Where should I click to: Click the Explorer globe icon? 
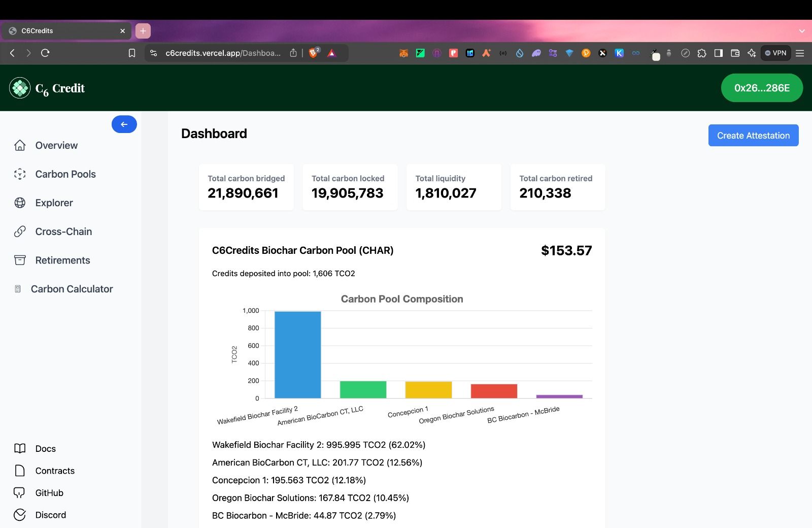(20, 203)
